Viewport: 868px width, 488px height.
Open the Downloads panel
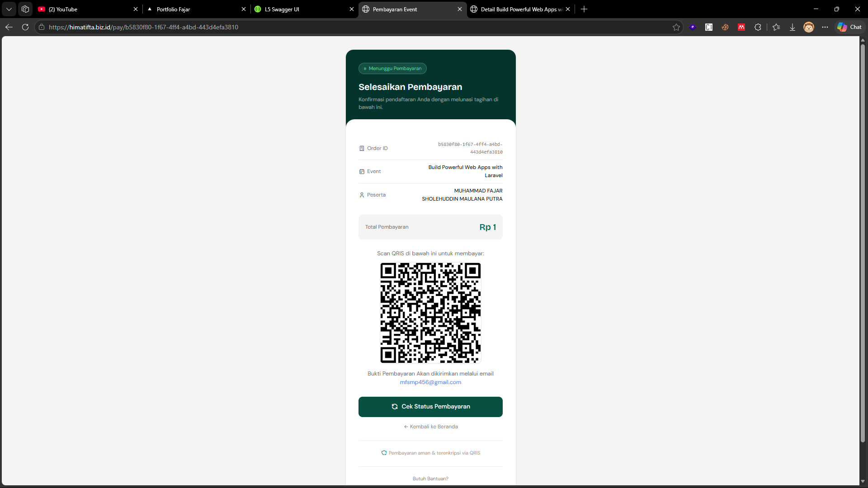[x=793, y=27]
